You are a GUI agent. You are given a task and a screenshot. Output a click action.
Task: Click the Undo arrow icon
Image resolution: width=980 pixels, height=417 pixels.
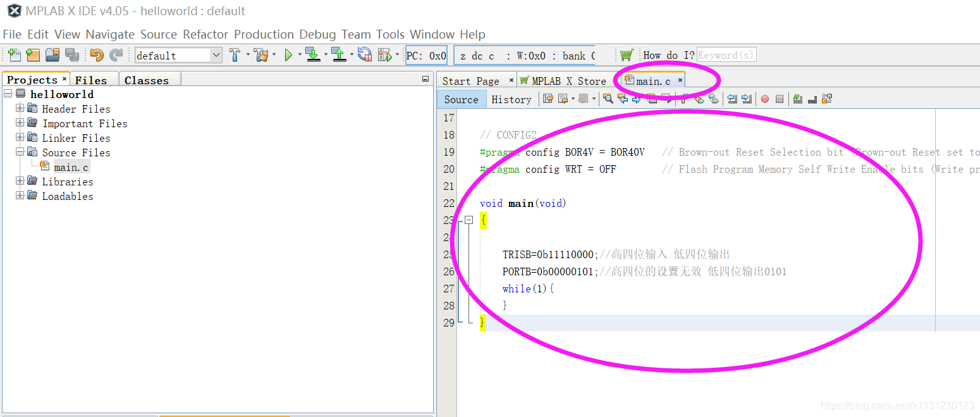96,55
